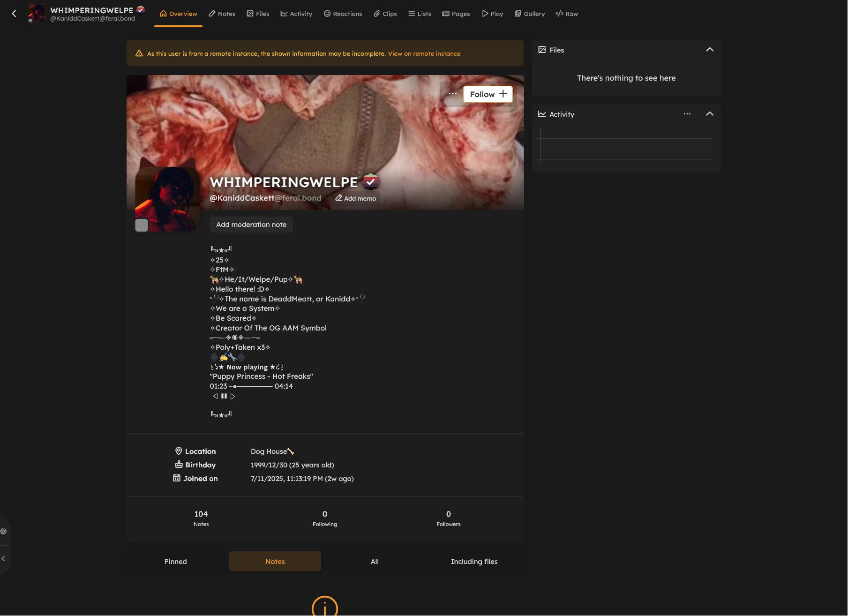
Task: Expand the left sidebar chevron
Action: click(4, 558)
